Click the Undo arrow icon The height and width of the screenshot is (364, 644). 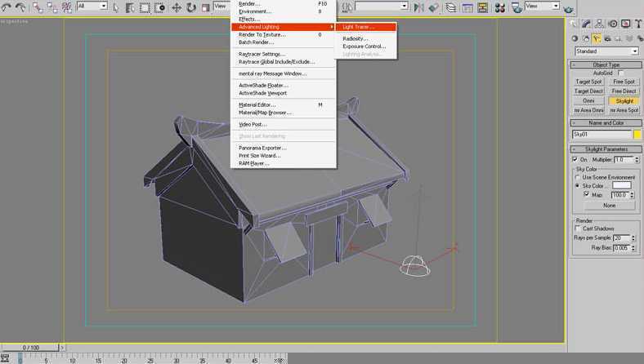[x=7, y=7]
